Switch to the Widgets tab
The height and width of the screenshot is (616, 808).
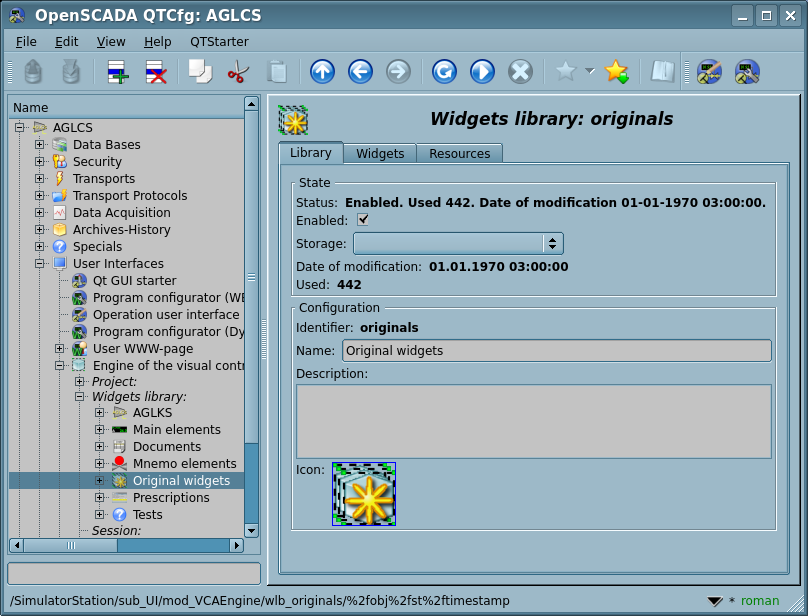[x=380, y=154]
